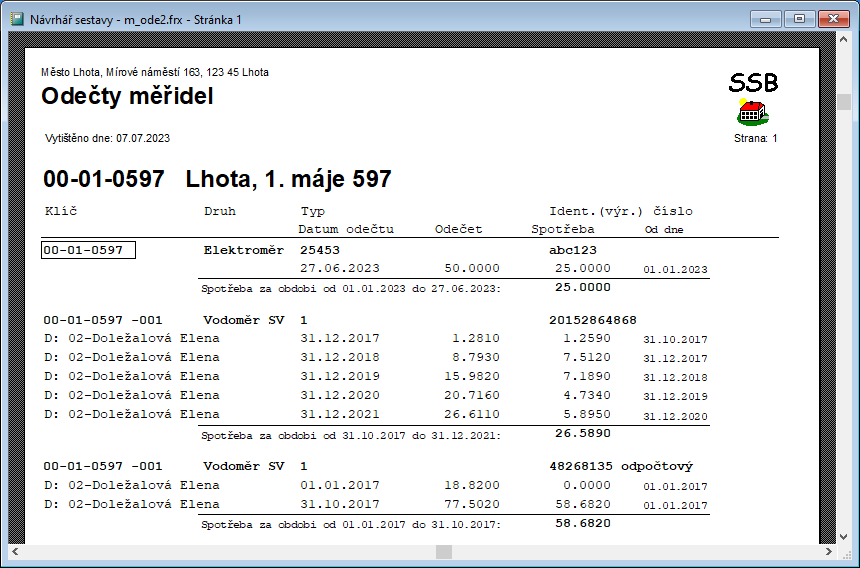
Task: Click serial number 20152864868
Action: pyautogui.click(x=592, y=320)
